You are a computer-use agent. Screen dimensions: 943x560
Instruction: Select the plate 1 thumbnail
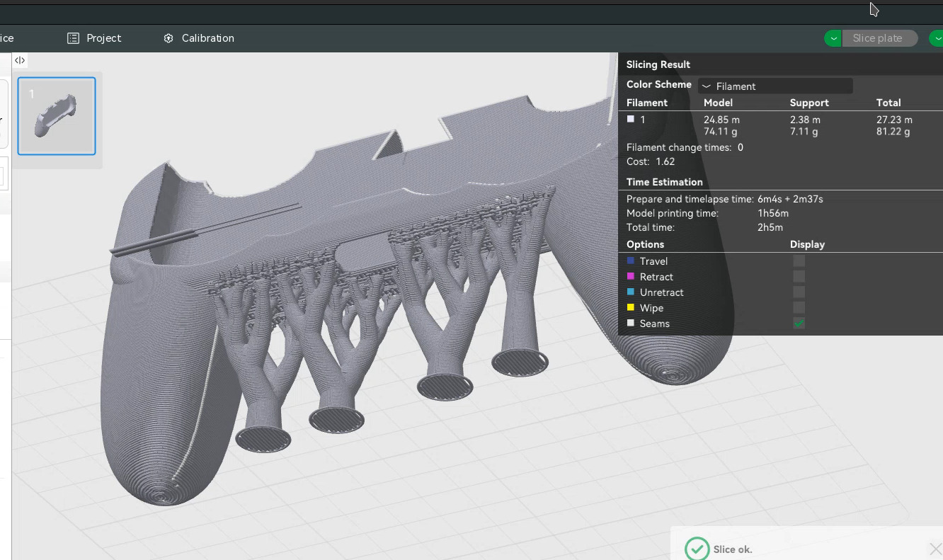click(x=57, y=116)
